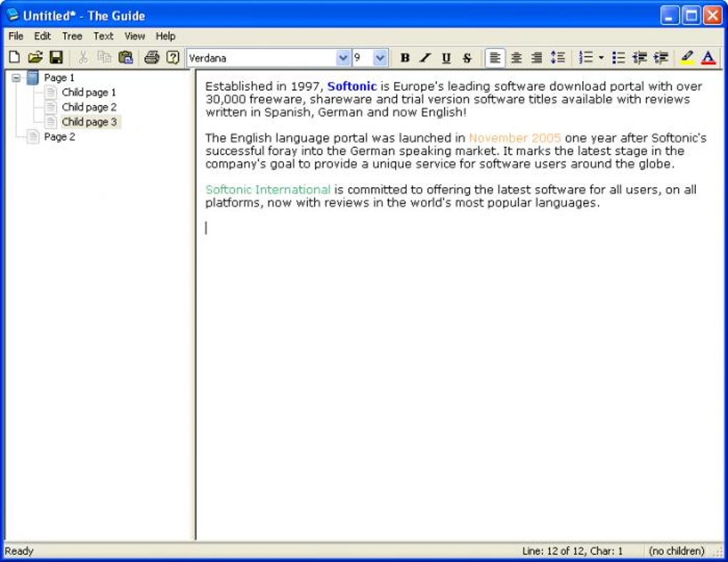Image resolution: width=728 pixels, height=562 pixels.
Task: Click inside the Verdana font name field
Action: [x=261, y=58]
